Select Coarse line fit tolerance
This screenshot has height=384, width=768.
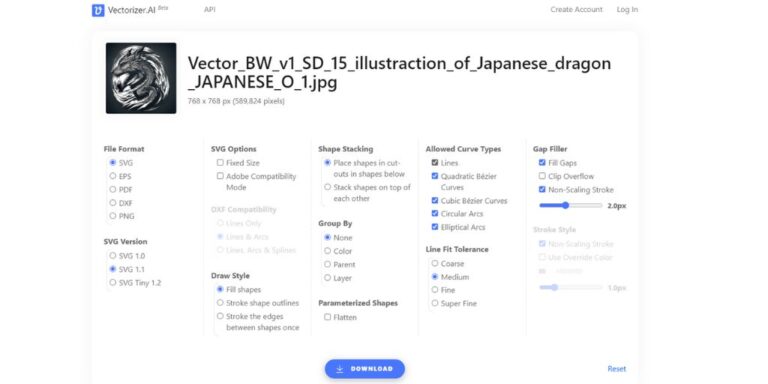tap(435, 264)
